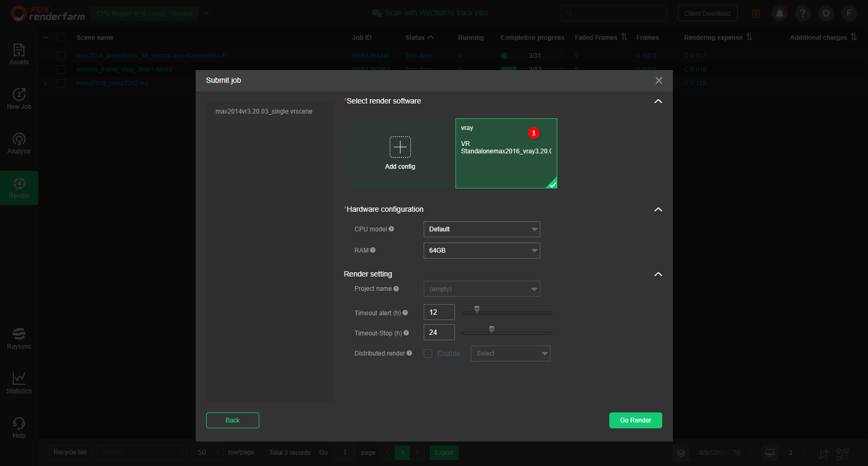Click the column options three-dots icon
The height and width of the screenshot is (466, 868).
coord(46,37)
